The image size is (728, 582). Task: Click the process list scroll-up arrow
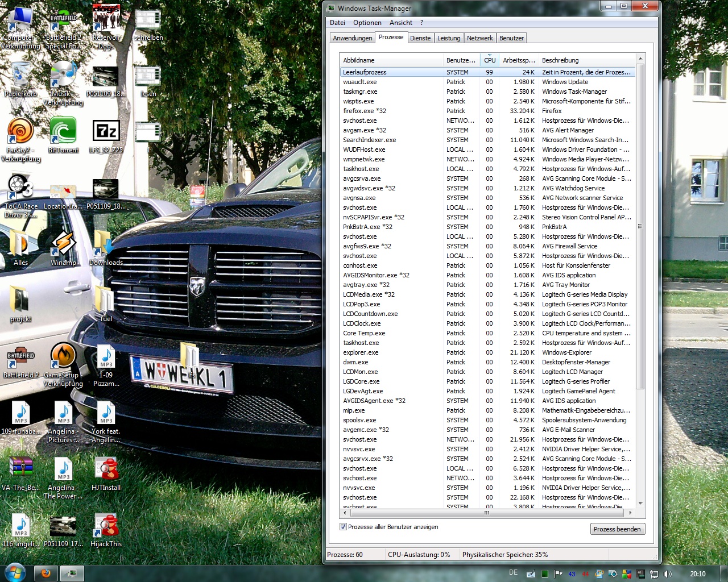(640, 59)
